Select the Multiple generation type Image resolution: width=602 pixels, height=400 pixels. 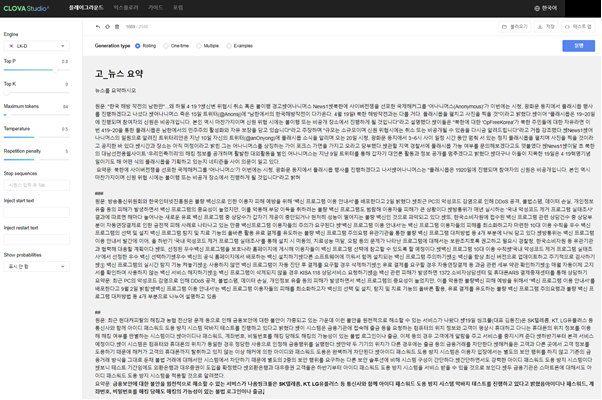click(x=208, y=46)
